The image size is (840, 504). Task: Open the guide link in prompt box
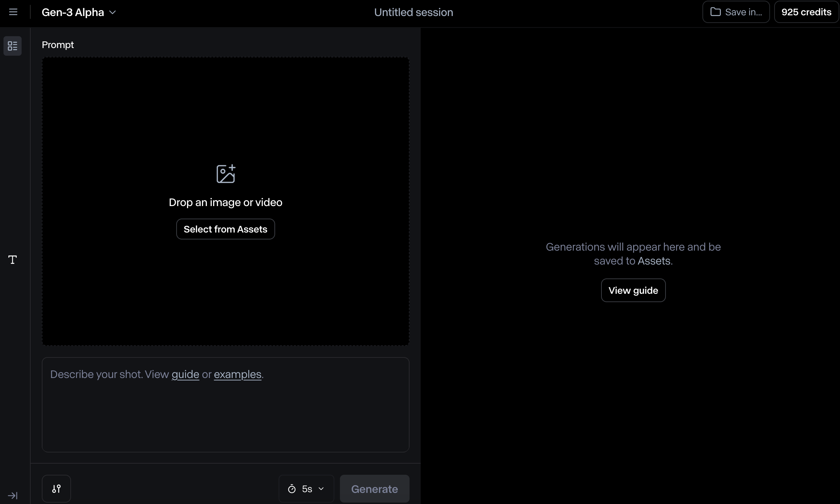tap(185, 374)
